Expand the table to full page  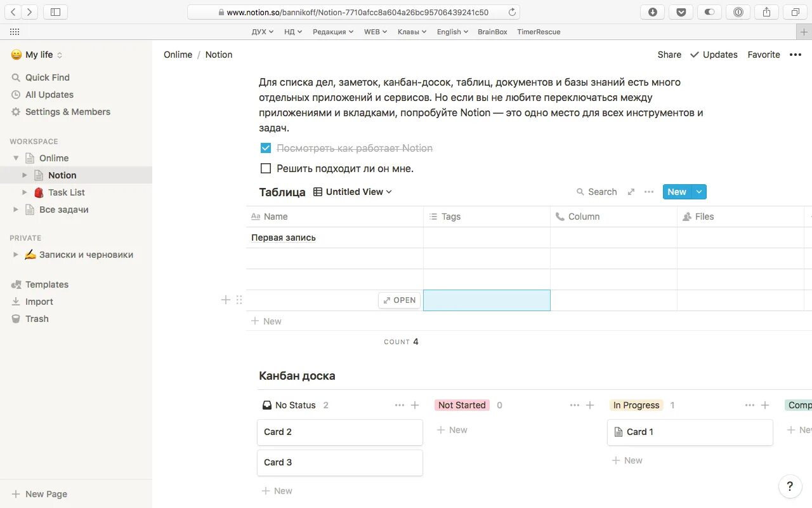(631, 192)
